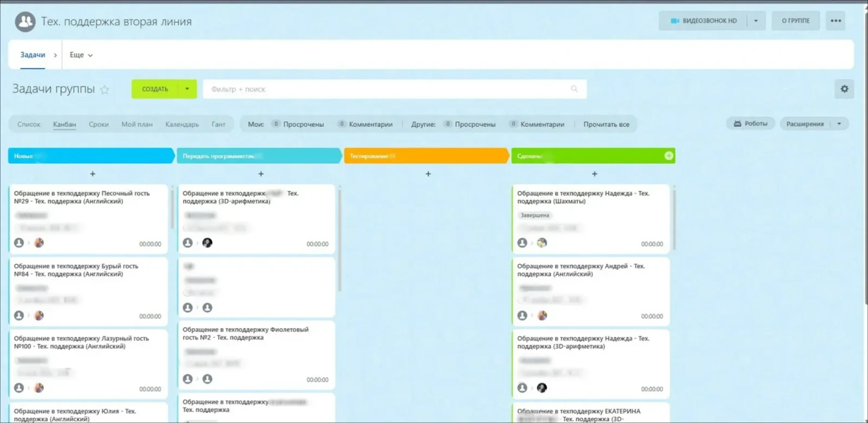Click assignee avatar on Надежда Шахматы card
868x423 pixels.
pyautogui.click(x=542, y=243)
